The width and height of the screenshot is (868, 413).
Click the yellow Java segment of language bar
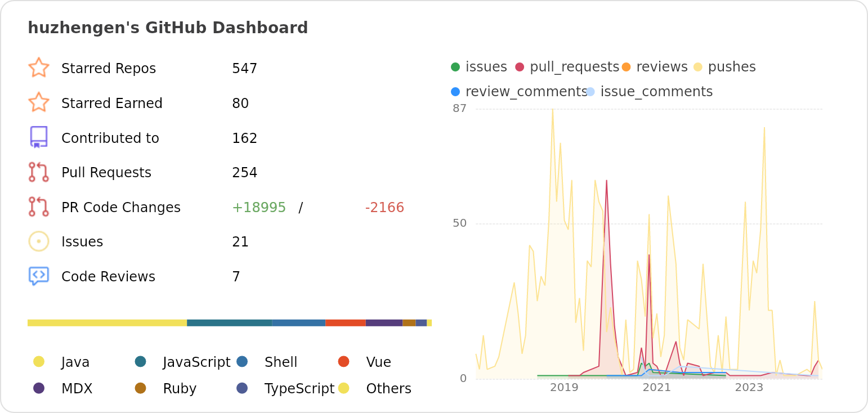pos(107,323)
